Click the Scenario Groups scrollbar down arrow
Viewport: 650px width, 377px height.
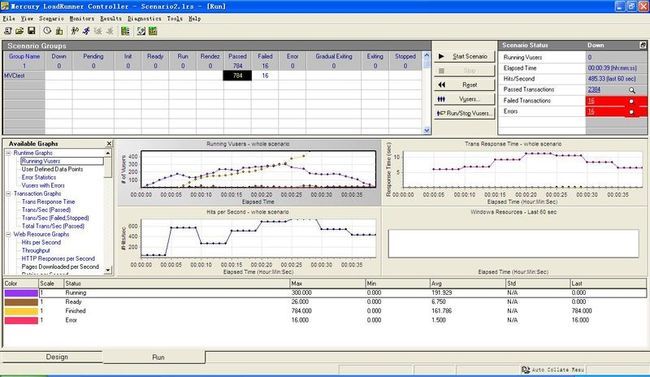(427, 130)
